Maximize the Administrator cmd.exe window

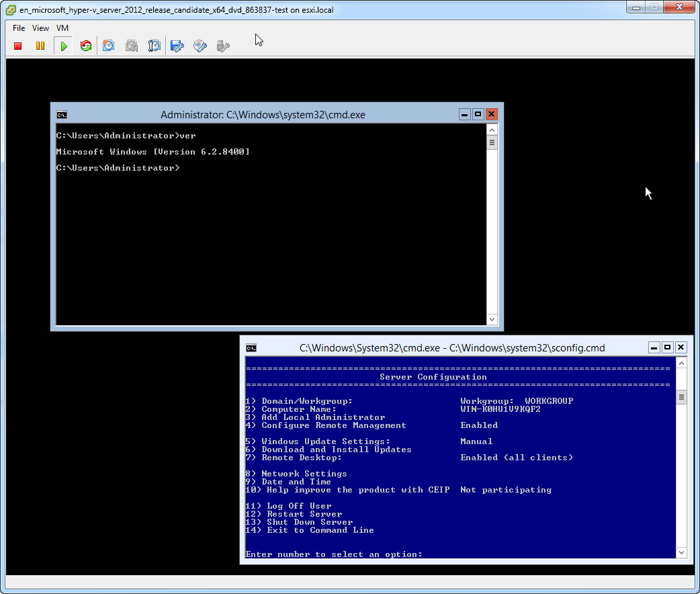pos(478,114)
